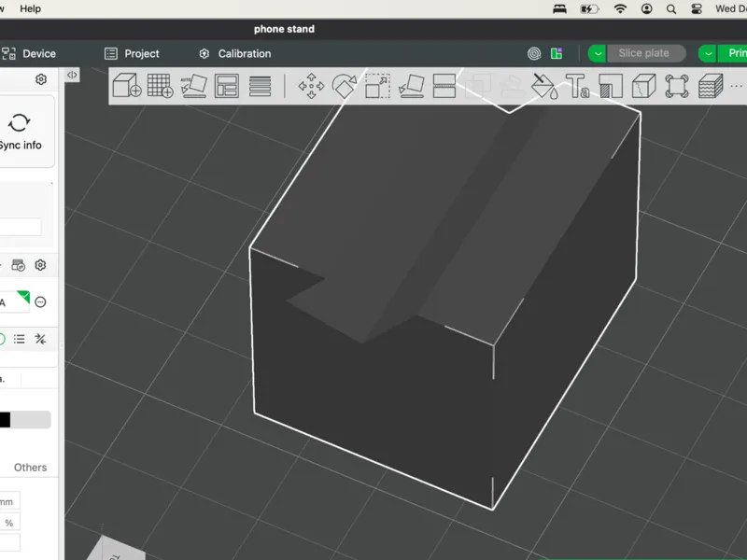
Task: Click the Add plate grid icon
Action: tap(160, 86)
